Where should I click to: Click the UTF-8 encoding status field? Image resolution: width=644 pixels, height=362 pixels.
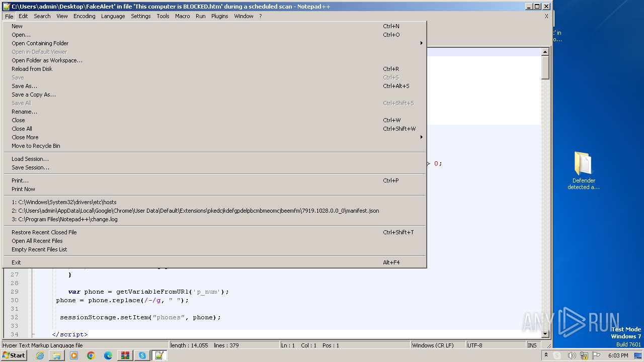(x=496, y=345)
